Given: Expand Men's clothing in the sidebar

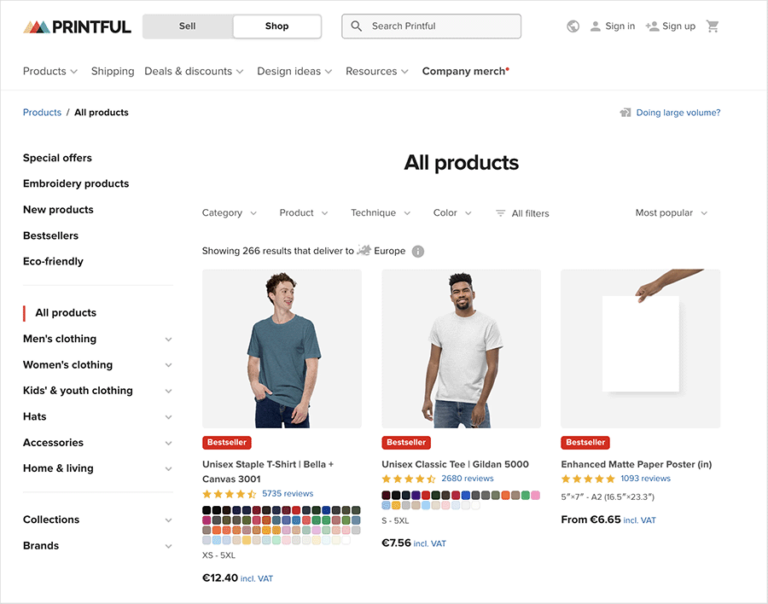Looking at the screenshot, I should click(168, 339).
